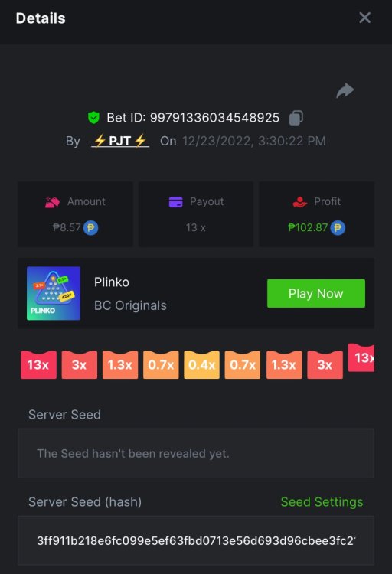Click the Amount coin icon
The height and width of the screenshot is (574, 392).
pos(90,228)
